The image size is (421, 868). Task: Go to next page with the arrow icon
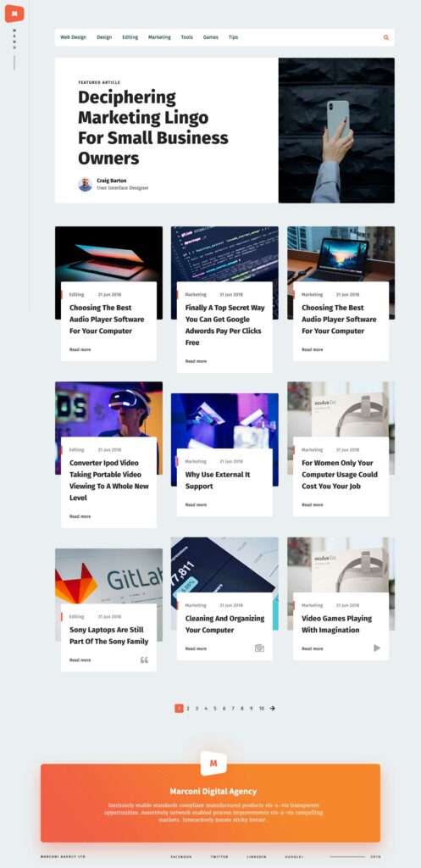(272, 708)
